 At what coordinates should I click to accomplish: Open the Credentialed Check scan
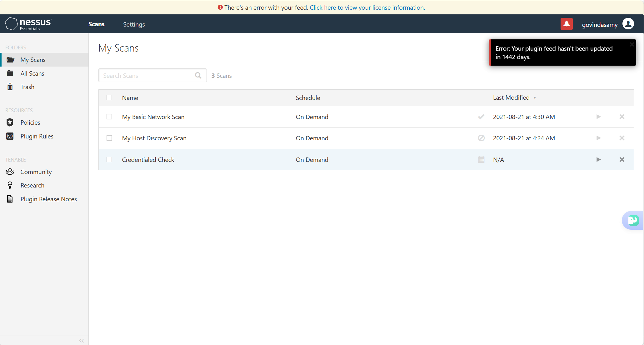point(148,160)
